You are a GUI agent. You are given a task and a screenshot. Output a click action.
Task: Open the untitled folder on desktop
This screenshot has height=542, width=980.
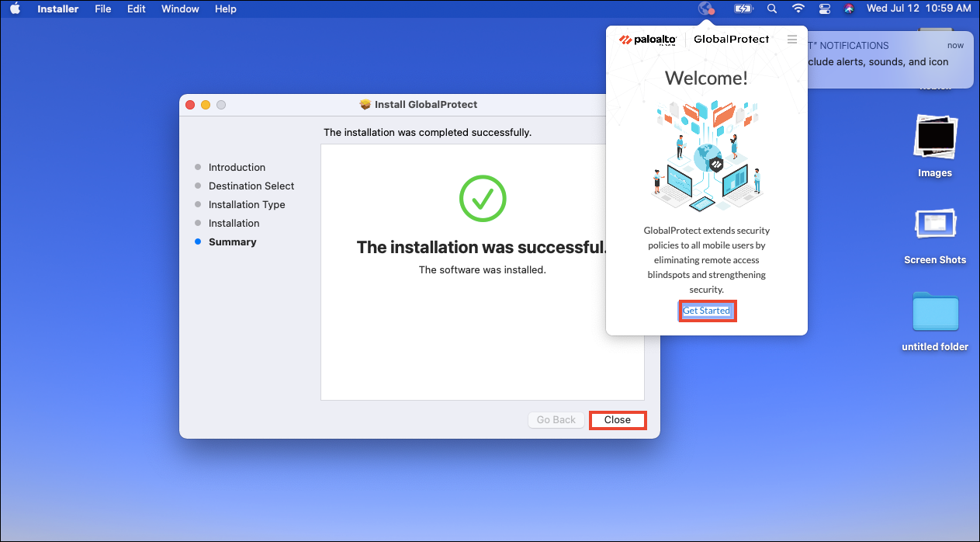[935, 321]
